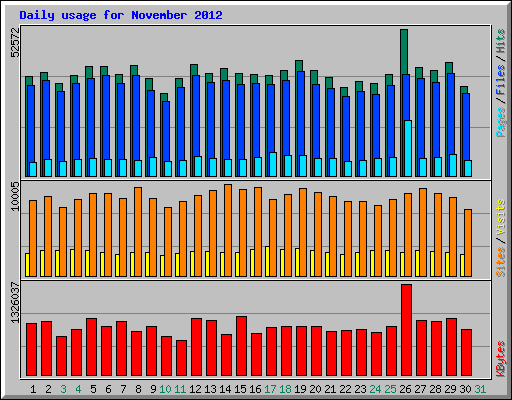Image resolution: width=512 pixels, height=400 pixels.
Task: Click the tallest red KBytes bar, day 26
Action: [406, 330]
